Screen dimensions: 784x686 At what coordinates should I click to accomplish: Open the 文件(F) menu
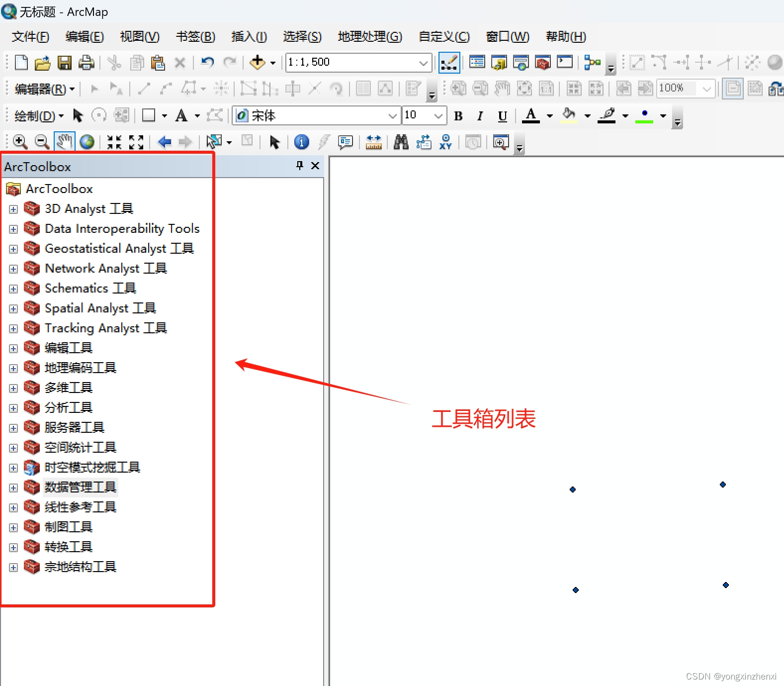point(30,36)
